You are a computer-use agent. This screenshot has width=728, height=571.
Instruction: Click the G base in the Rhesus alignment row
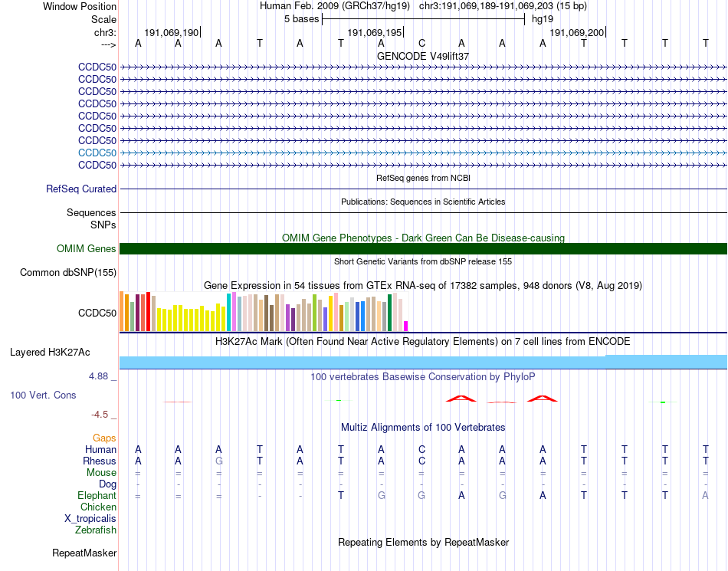tap(218, 461)
